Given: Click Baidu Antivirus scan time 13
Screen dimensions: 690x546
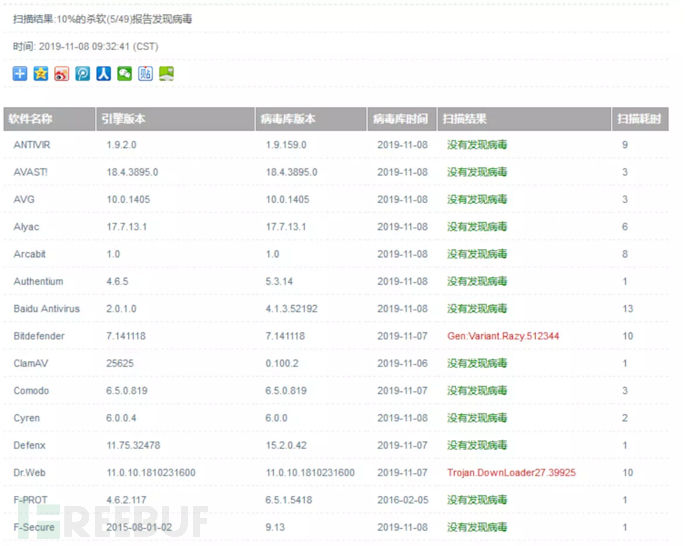Looking at the screenshot, I should tap(628, 308).
